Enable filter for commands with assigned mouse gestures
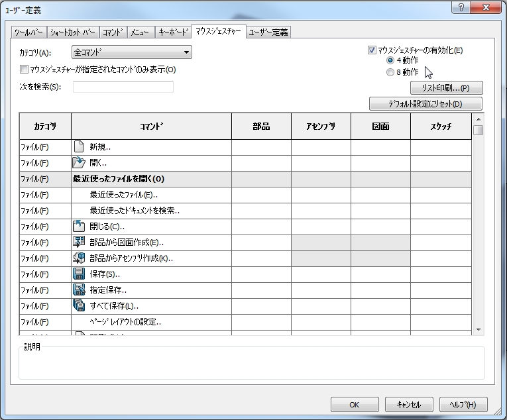This screenshot has width=507, height=420. pos(25,69)
